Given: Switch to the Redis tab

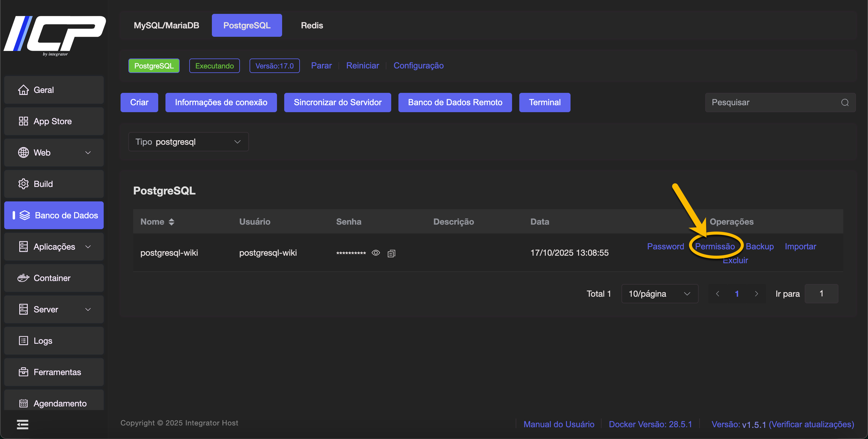Looking at the screenshot, I should [312, 26].
